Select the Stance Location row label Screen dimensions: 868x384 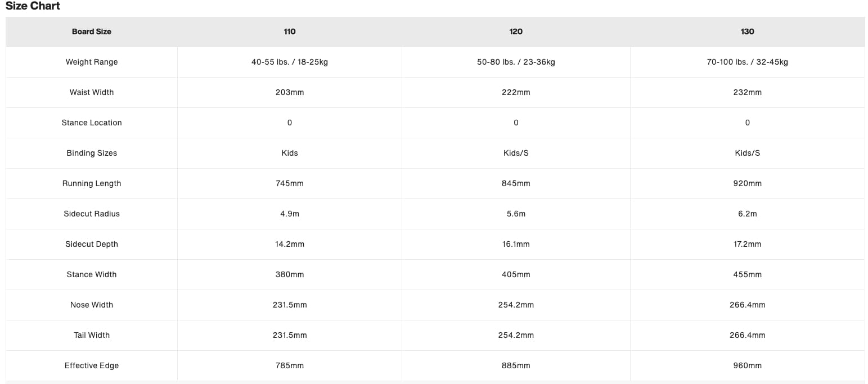pos(91,123)
